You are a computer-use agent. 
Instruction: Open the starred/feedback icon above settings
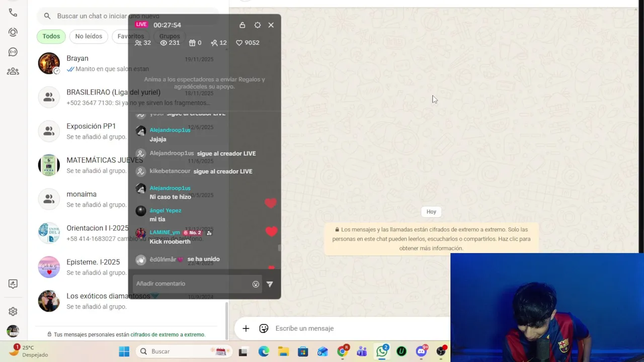13,284
